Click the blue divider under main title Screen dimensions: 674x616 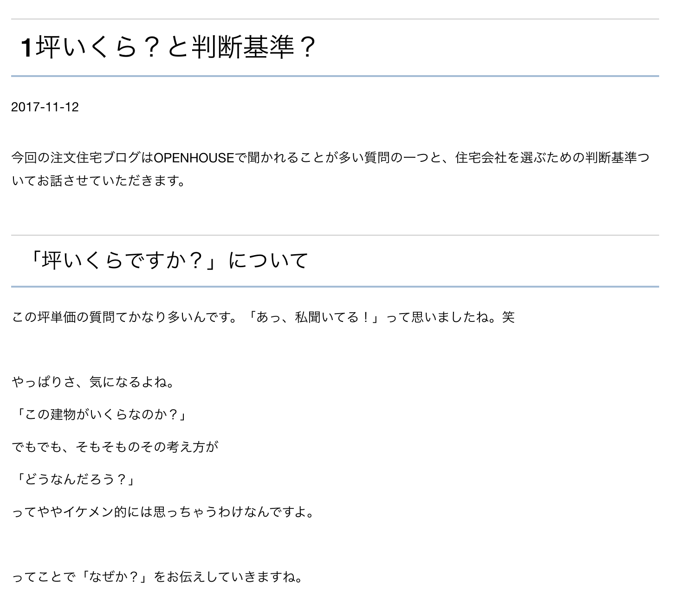click(335, 76)
